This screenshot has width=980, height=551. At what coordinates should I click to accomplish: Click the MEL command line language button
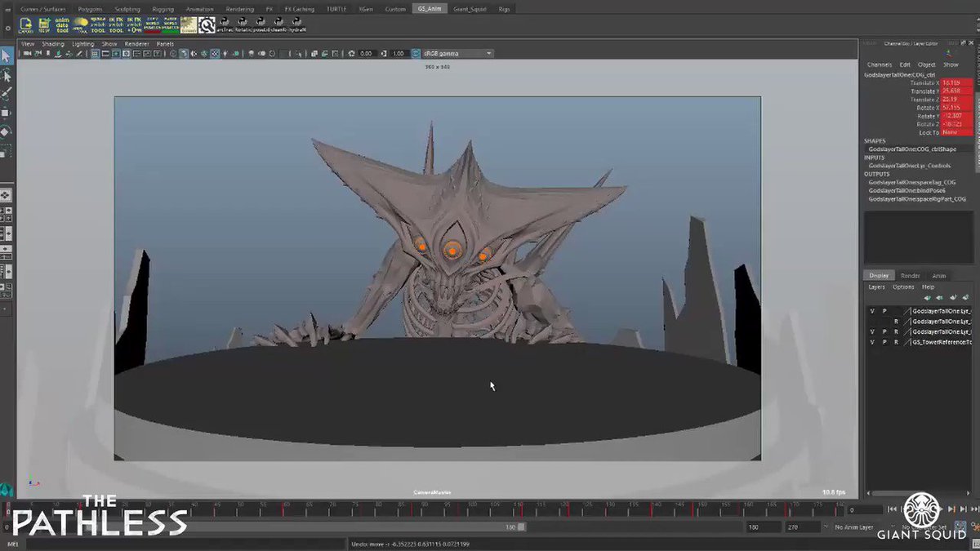(12, 544)
